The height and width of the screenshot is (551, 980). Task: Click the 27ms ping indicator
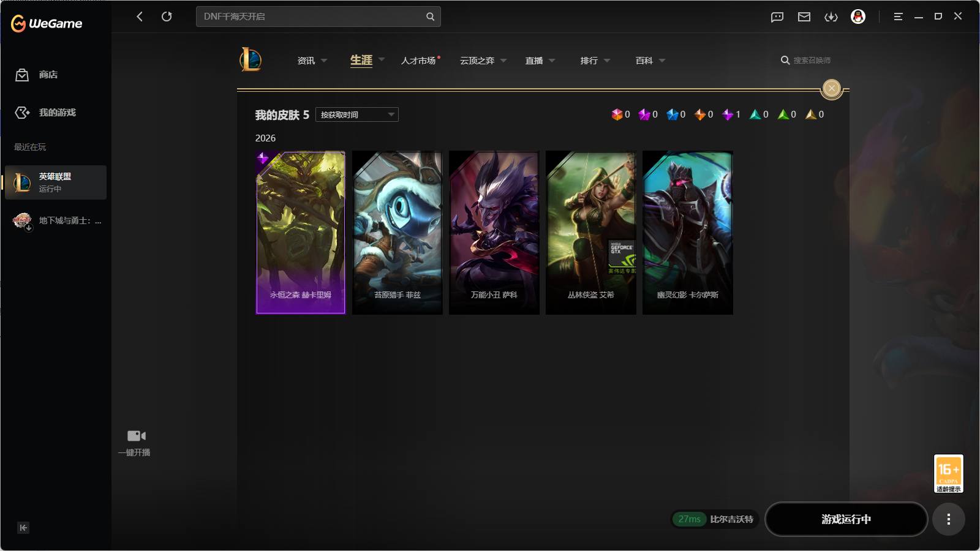point(690,519)
